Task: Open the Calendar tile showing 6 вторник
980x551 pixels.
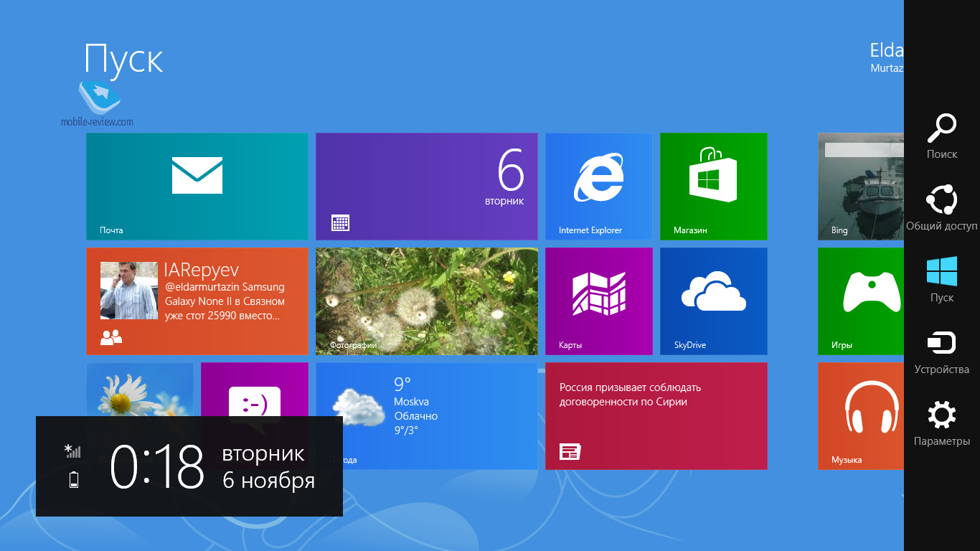Action: click(x=427, y=187)
